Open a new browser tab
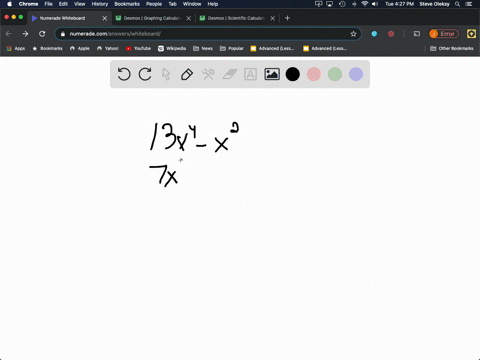The image size is (480, 360). [287, 18]
